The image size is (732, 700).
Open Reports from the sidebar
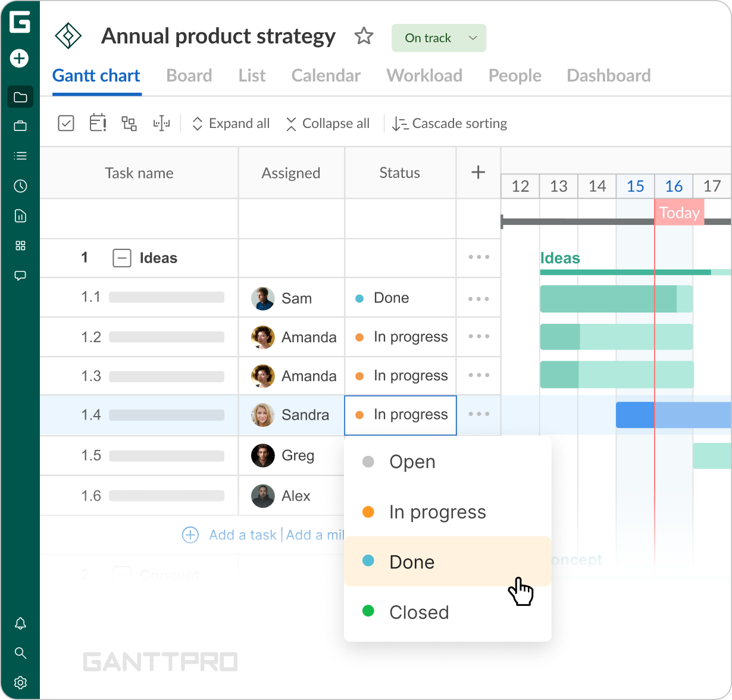(x=20, y=215)
